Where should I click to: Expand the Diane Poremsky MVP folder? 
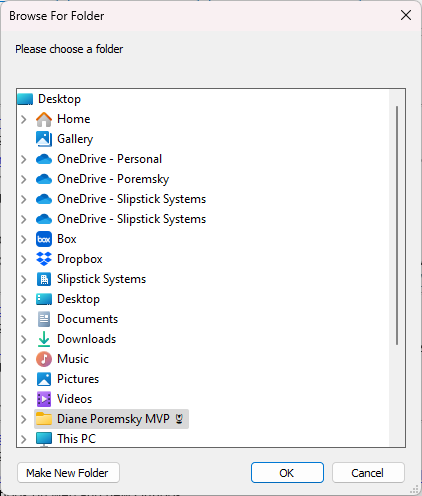click(x=23, y=419)
